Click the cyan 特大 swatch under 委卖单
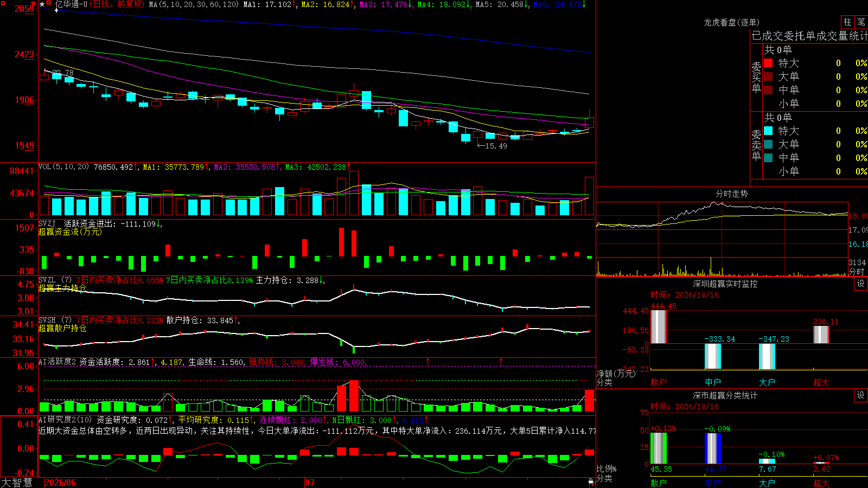 [768, 131]
